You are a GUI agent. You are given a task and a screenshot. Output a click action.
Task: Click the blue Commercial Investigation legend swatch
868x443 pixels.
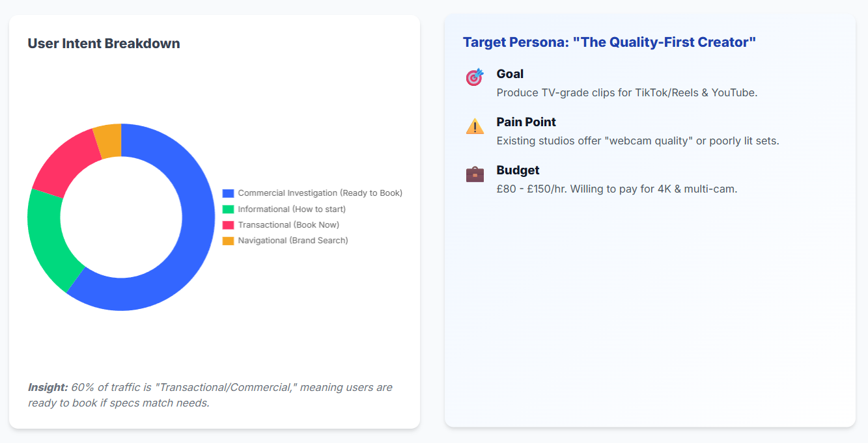(228, 193)
